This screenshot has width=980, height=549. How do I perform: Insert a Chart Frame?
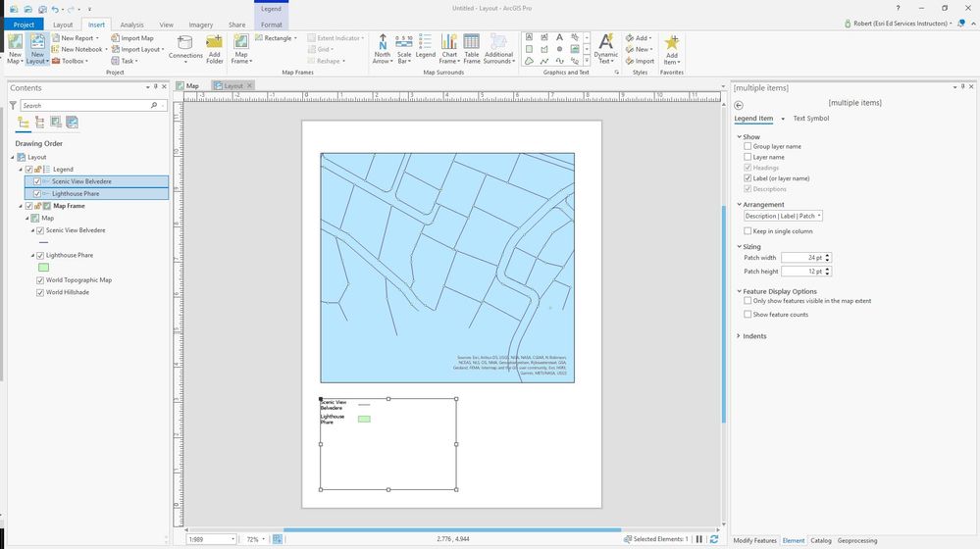448,49
